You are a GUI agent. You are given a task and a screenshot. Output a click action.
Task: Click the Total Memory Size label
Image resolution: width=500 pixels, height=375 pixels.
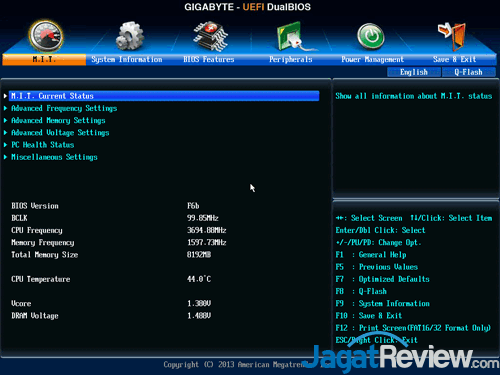[x=45, y=255]
